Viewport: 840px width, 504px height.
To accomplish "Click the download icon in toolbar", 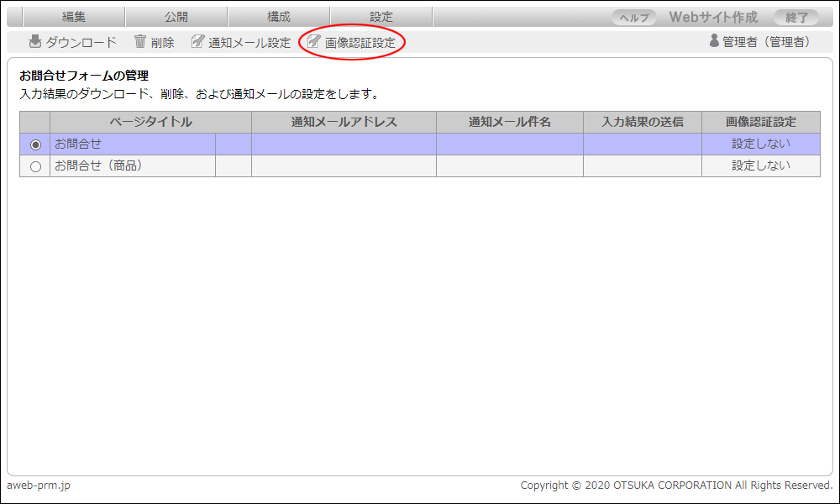I will [x=35, y=42].
